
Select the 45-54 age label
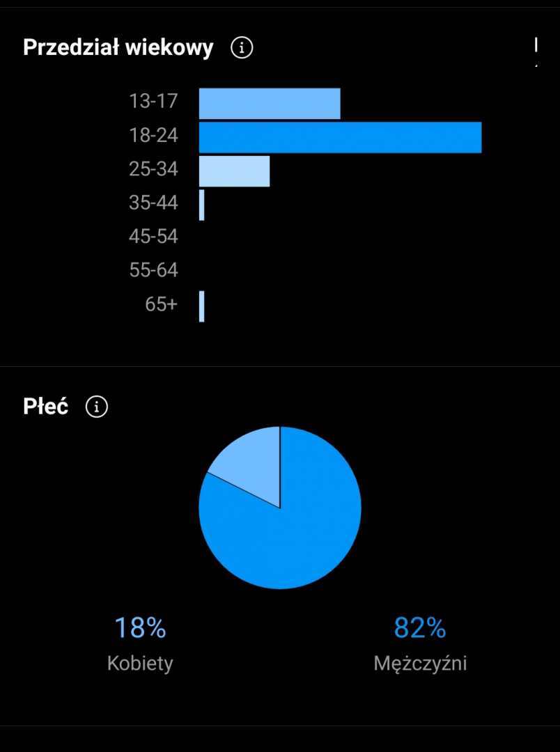(153, 237)
